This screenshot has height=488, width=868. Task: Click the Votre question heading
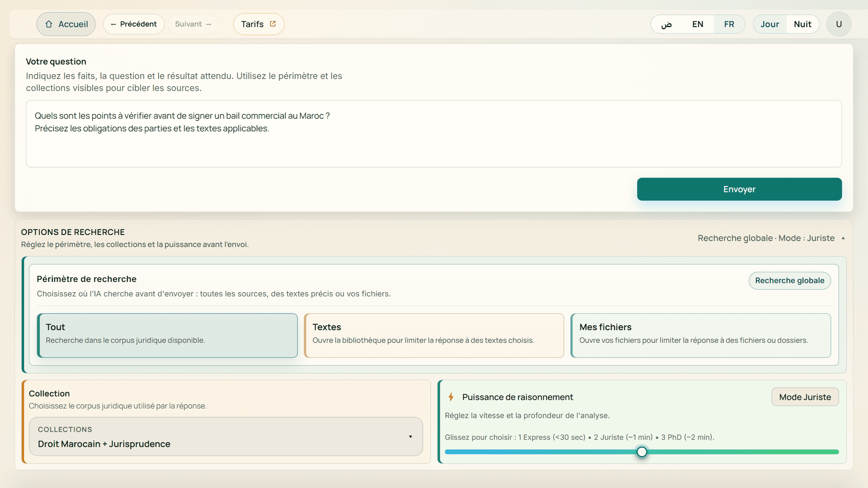point(56,61)
